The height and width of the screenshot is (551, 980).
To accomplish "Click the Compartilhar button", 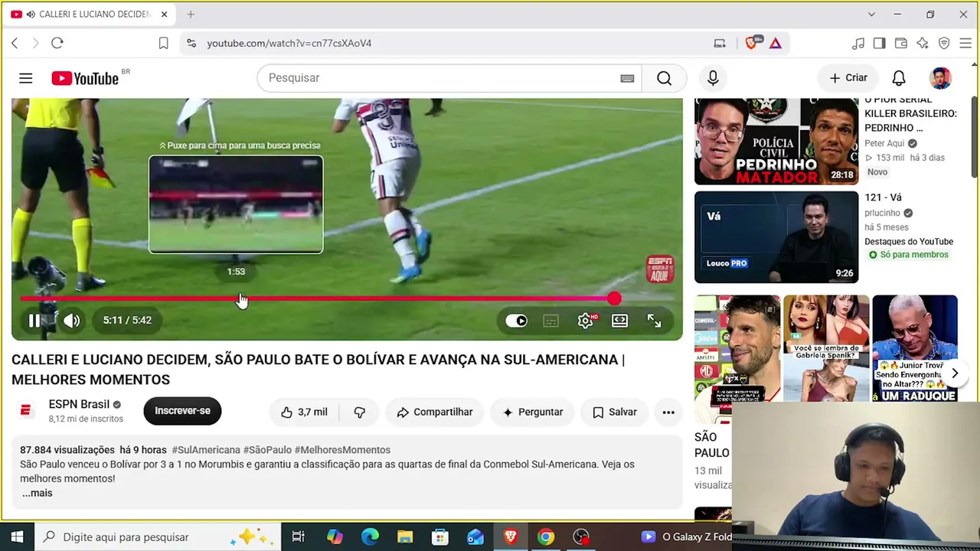I will 434,412.
